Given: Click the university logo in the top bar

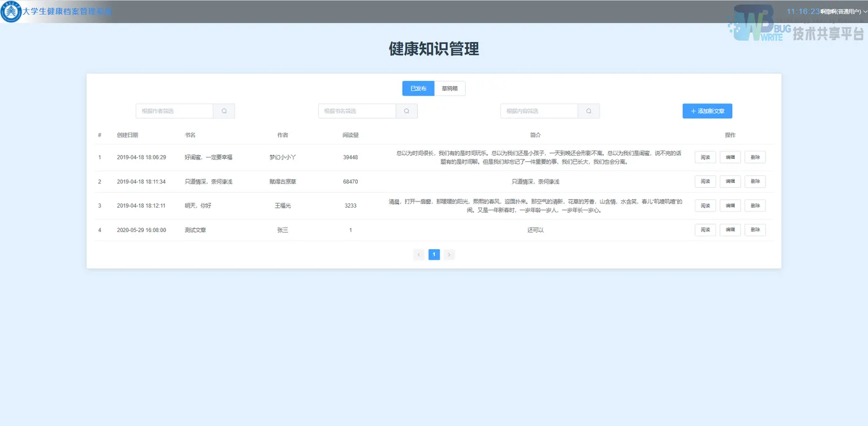Looking at the screenshot, I should [10, 11].
